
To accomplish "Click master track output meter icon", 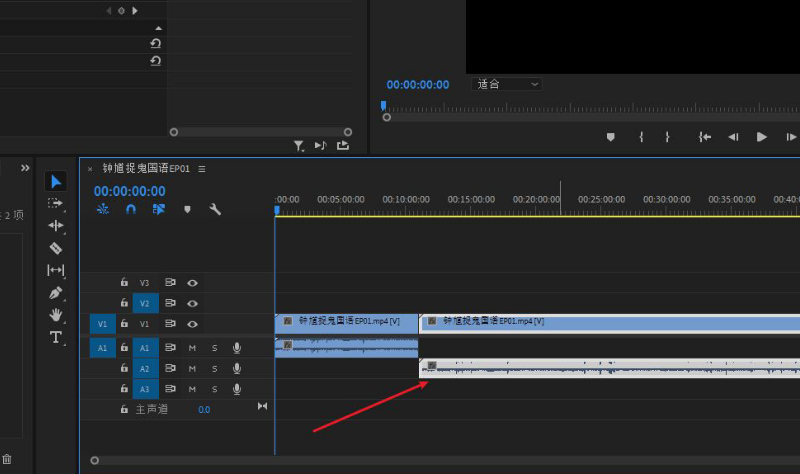I will click(x=262, y=406).
